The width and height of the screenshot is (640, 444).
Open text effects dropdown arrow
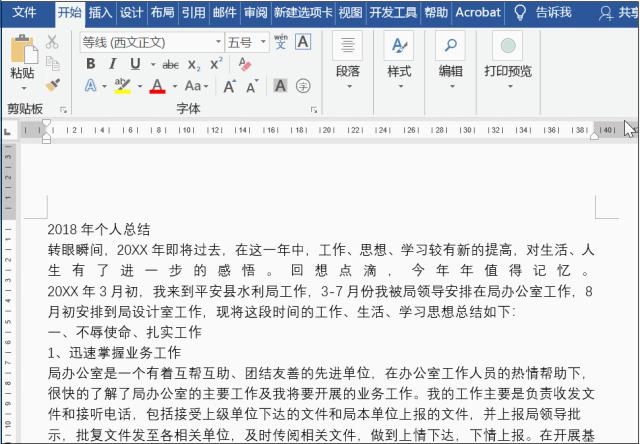[x=104, y=86]
